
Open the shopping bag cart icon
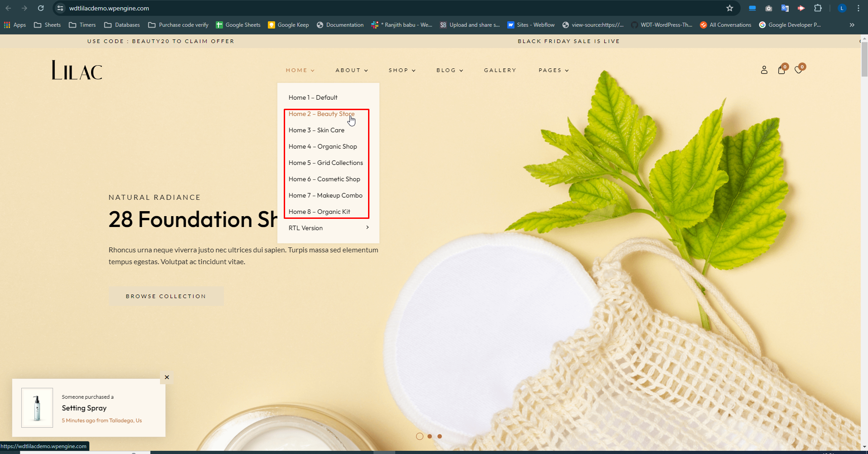[781, 70]
